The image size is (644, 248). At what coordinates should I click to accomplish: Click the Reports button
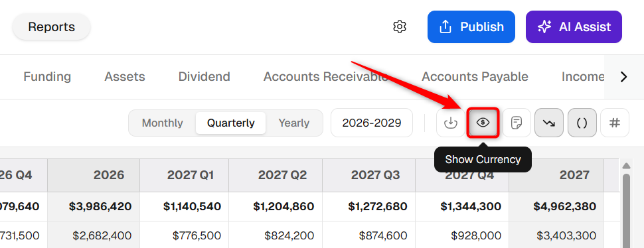click(x=51, y=27)
